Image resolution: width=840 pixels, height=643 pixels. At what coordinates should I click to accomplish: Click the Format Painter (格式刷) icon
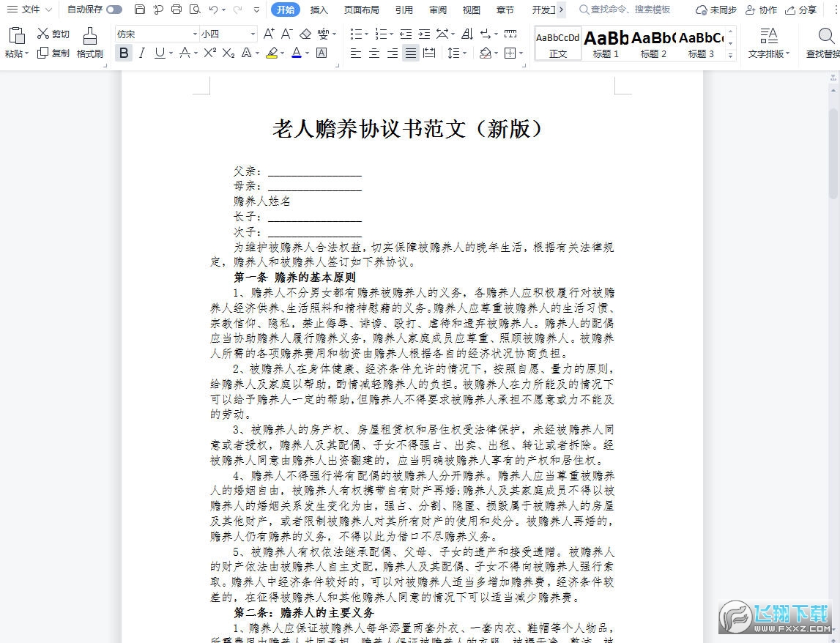point(90,36)
